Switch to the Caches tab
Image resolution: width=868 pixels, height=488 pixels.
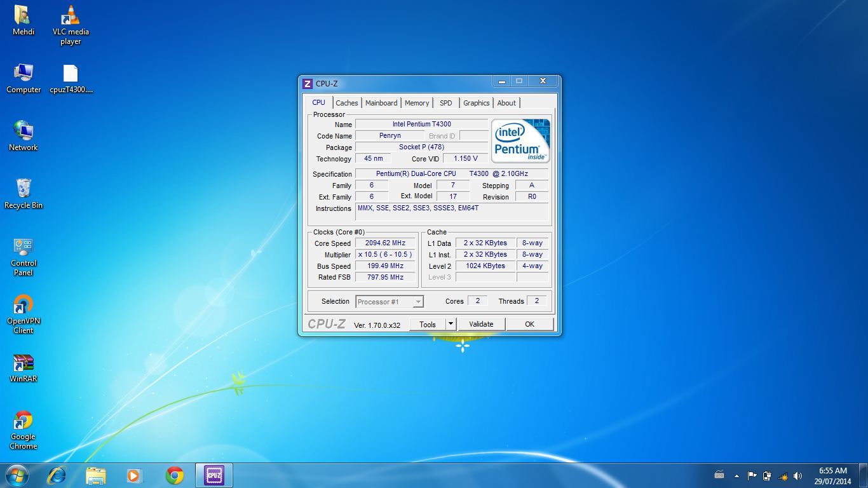(x=347, y=103)
